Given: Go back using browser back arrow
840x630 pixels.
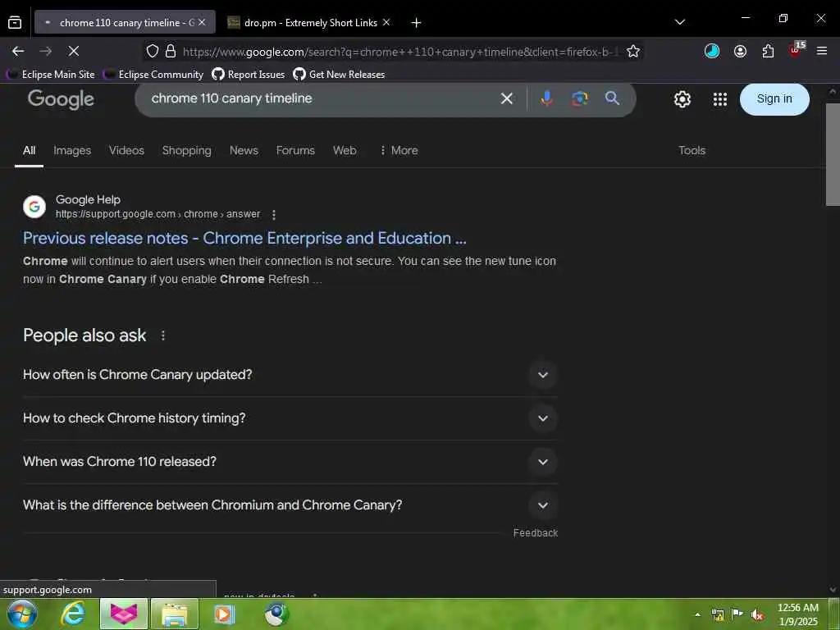Looking at the screenshot, I should coord(18,52).
